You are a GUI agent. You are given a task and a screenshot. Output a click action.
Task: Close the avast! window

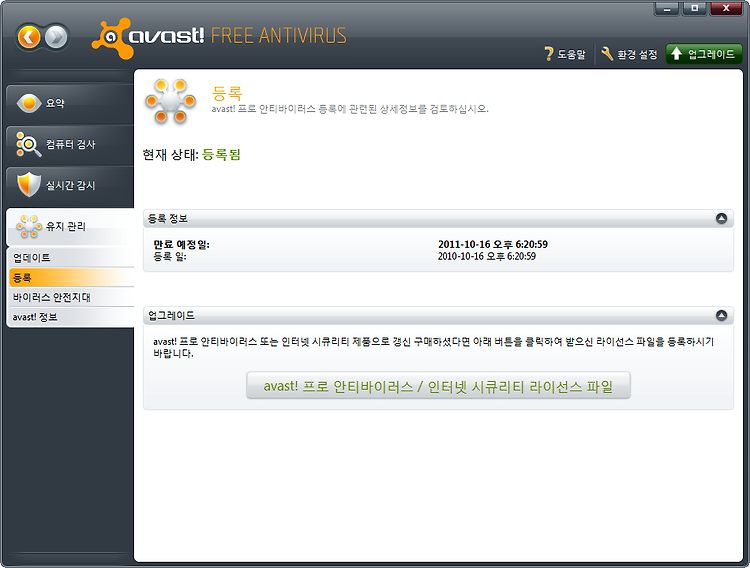pos(726,8)
